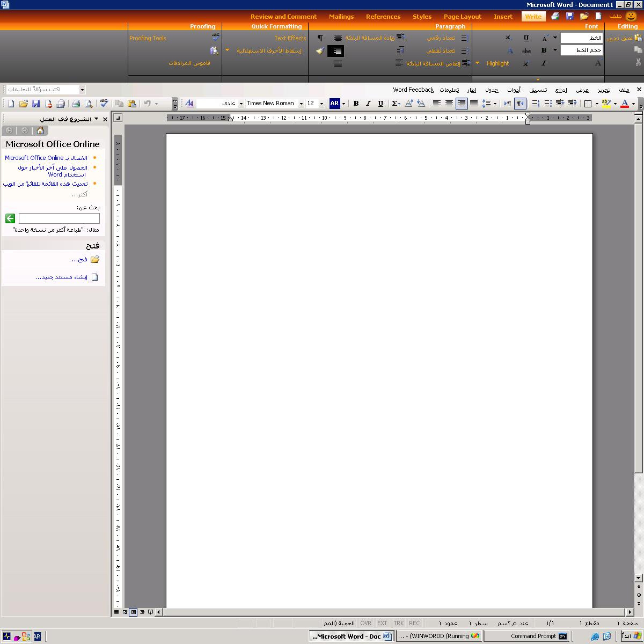The width and height of the screenshot is (644, 644).
Task: Click the Open folder icon in standard toolbar
Action: pos(24,104)
